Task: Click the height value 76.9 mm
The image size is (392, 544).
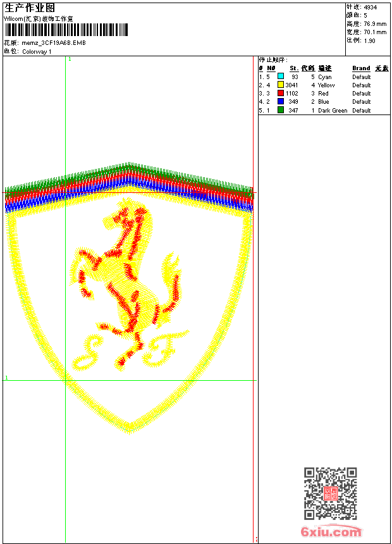Action: pyautogui.click(x=375, y=24)
